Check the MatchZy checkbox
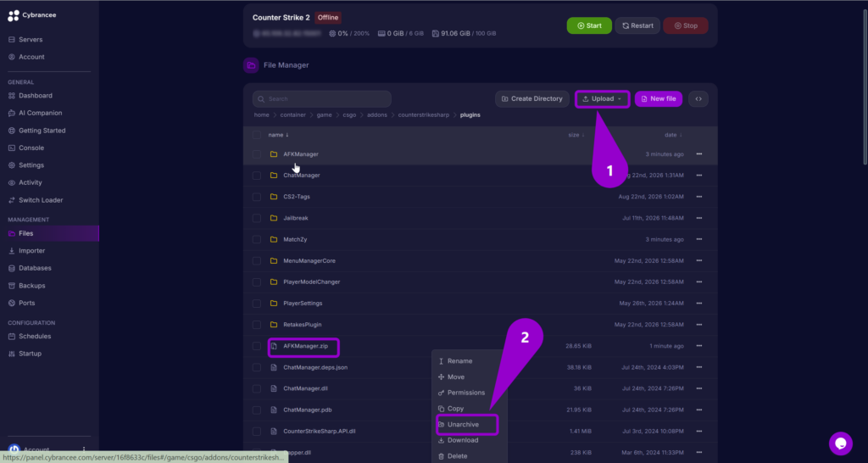Screen dimensions: 868x463 click(x=257, y=239)
